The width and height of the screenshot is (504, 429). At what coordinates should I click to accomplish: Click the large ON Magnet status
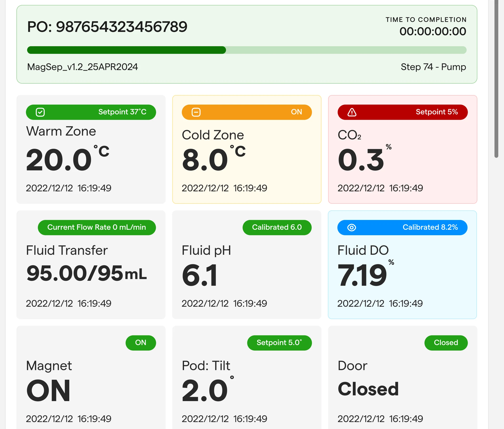48,391
